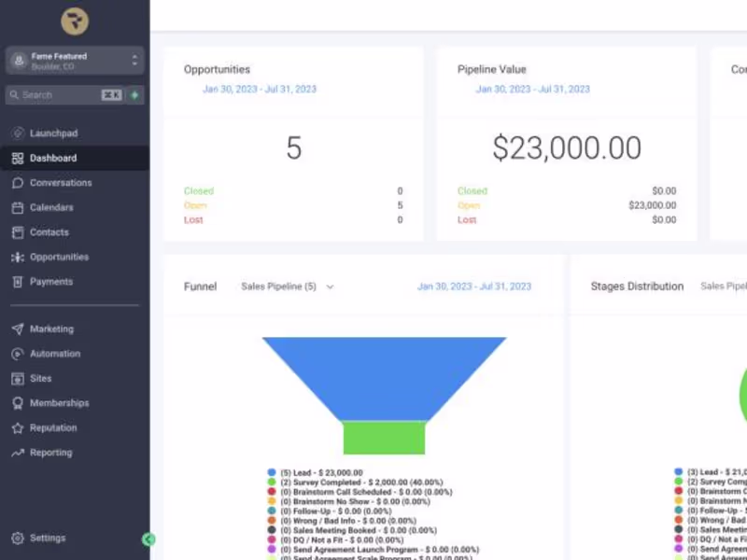Click the Open $23,000.00 row in Pipeline Value
747x560 pixels.
tap(567, 205)
